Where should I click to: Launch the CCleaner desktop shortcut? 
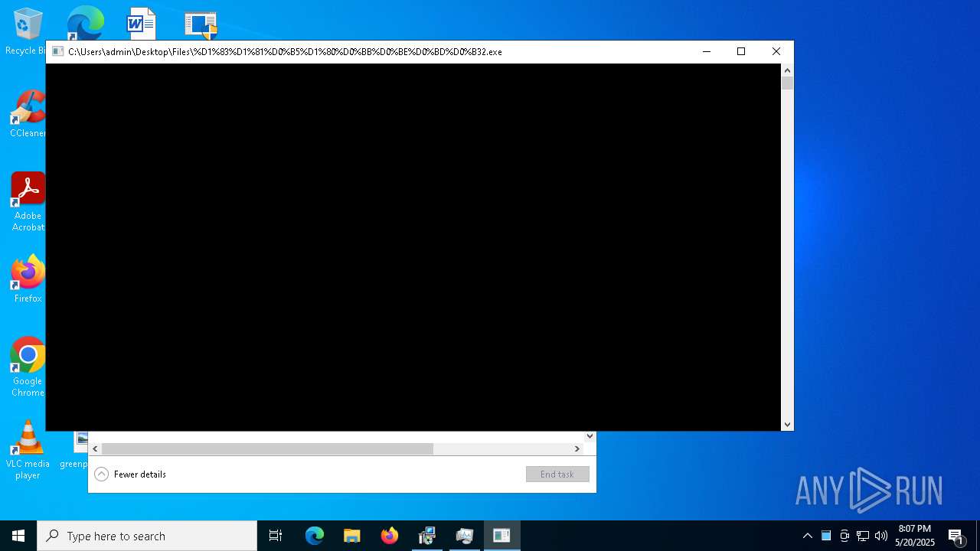tap(28, 114)
